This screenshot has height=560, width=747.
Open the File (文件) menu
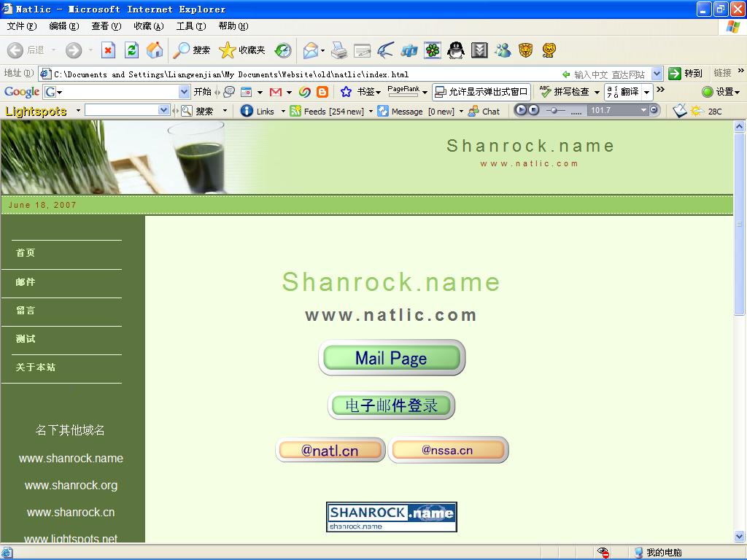point(21,26)
